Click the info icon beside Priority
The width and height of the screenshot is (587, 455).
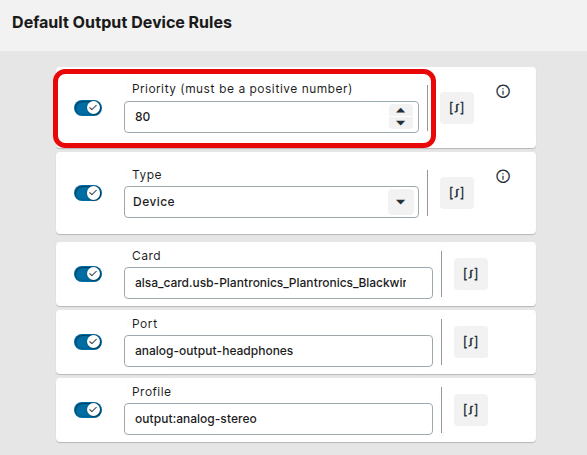click(x=503, y=91)
